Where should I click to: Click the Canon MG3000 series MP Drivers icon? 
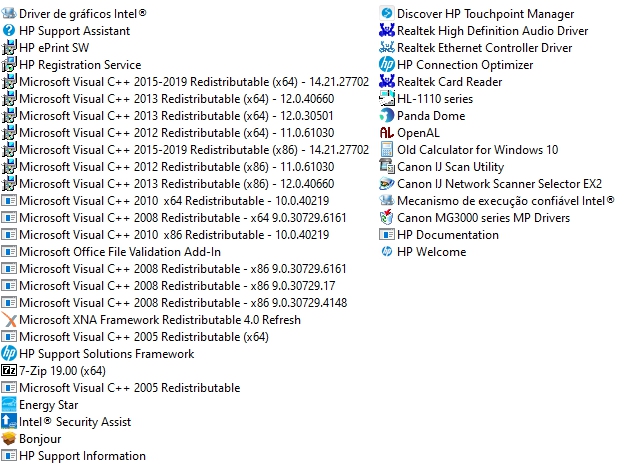[387, 217]
